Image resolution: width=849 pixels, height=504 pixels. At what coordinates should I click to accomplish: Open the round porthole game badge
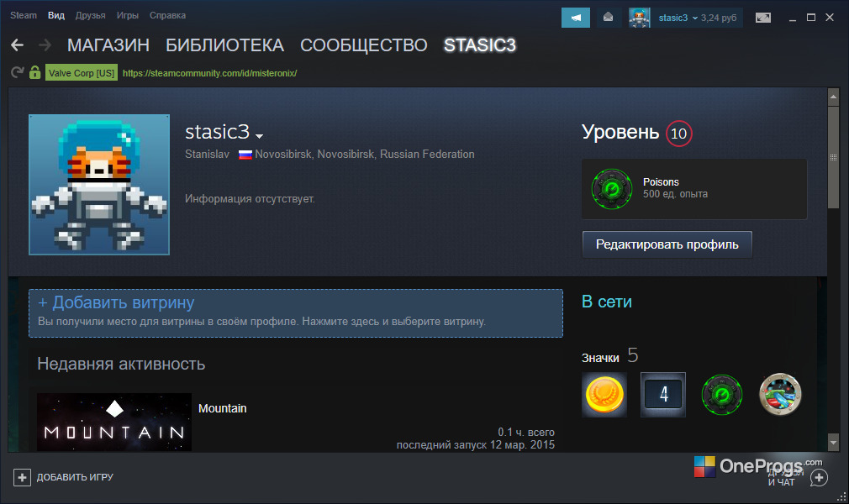tap(780, 395)
